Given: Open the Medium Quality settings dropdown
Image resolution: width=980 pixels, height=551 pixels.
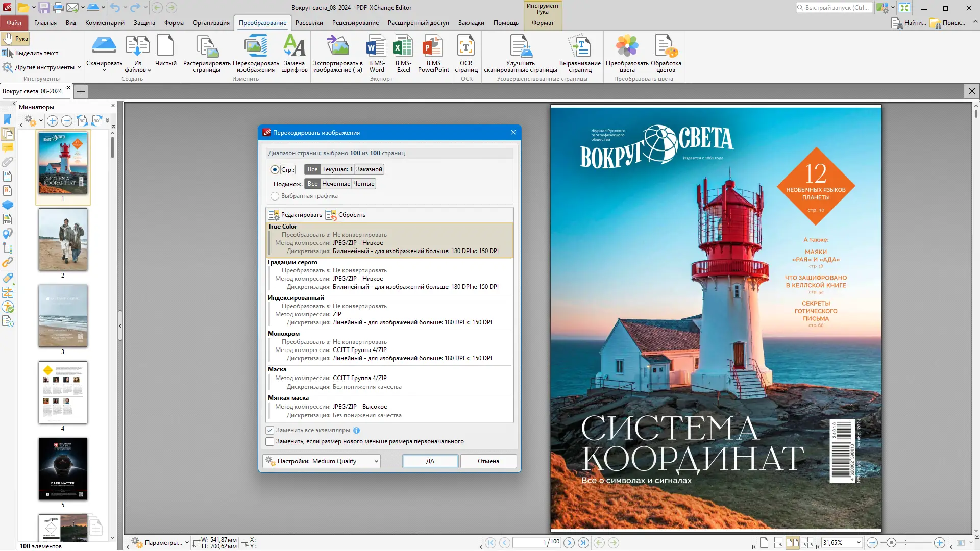Looking at the screenshot, I should point(375,461).
